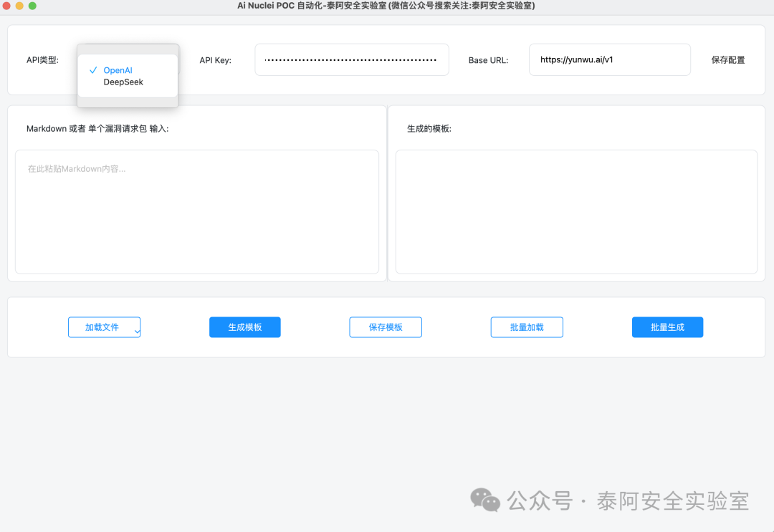Click the API类型 label
Screen dimensions: 774x532
point(42,59)
